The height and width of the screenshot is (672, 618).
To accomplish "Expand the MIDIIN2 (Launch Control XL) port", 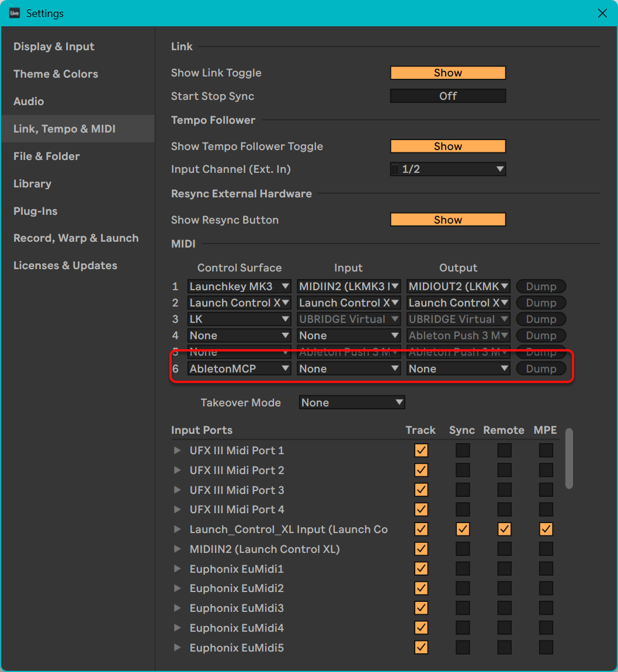I will (177, 549).
